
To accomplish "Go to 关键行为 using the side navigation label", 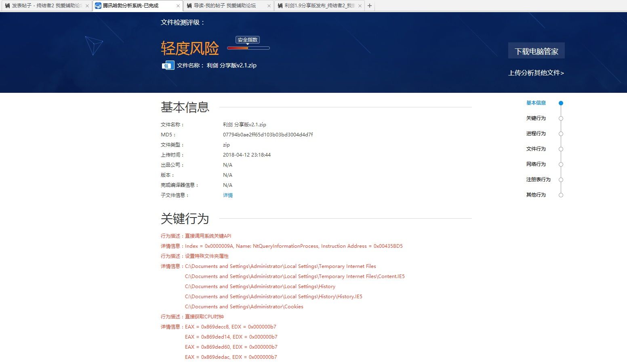I will pyautogui.click(x=536, y=118).
